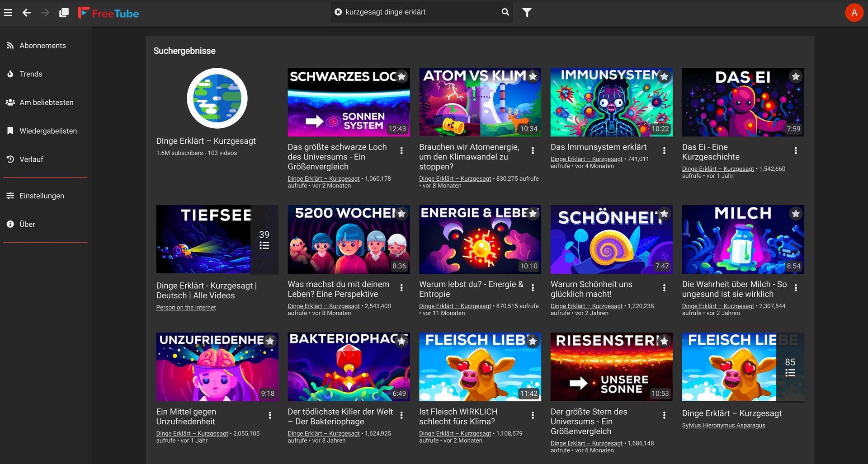
Task: Open Abonnements in the sidebar
Action: pos(45,46)
